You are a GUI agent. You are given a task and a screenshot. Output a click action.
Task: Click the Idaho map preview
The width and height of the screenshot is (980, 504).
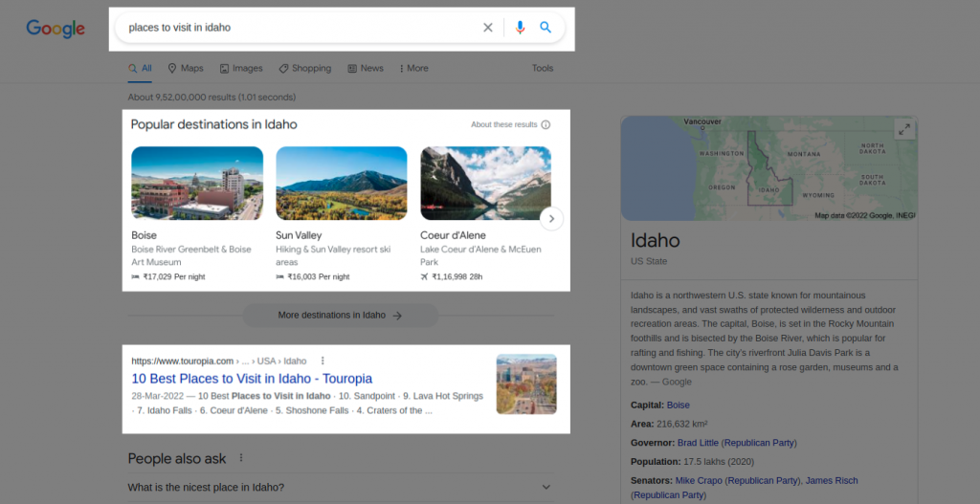[768, 168]
